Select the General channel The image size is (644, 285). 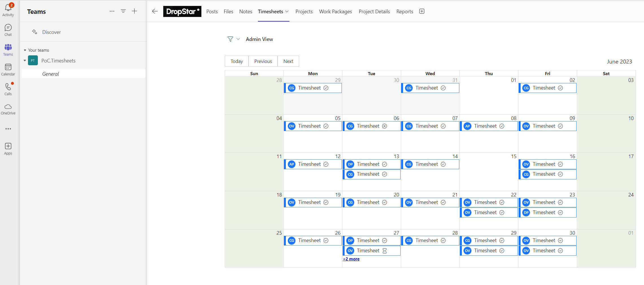point(51,74)
